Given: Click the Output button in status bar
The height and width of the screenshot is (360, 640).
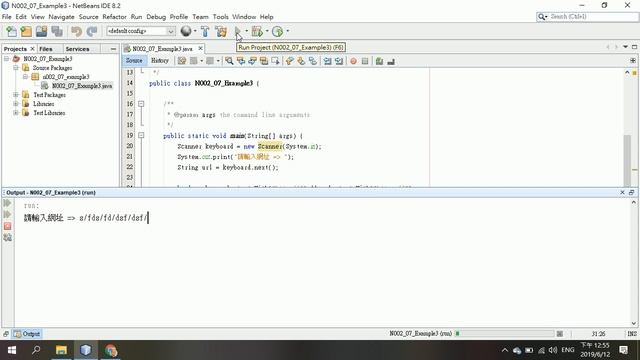Looking at the screenshot, I should (27, 334).
